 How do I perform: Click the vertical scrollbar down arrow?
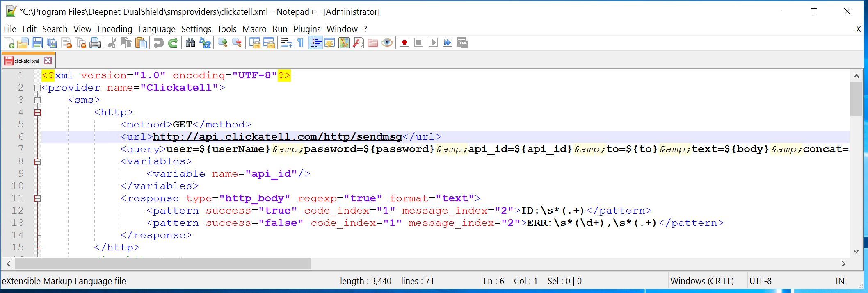pyautogui.click(x=856, y=251)
